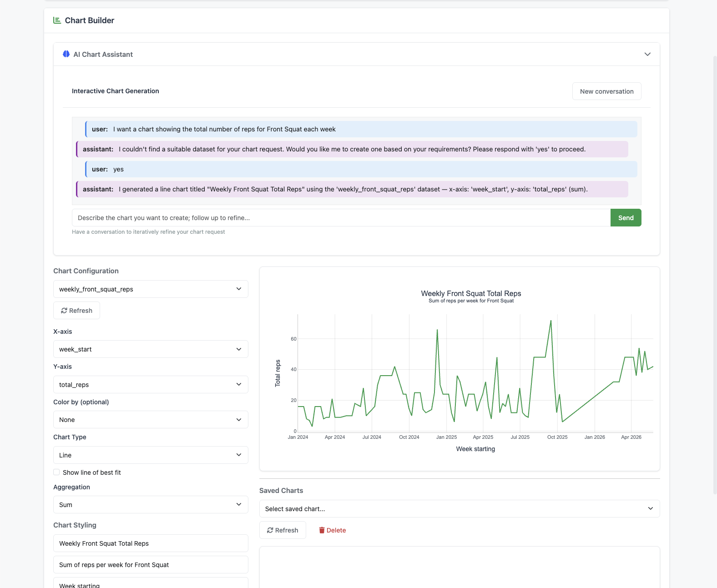Click the refresh arrows icon in Saved Charts

pos(270,530)
